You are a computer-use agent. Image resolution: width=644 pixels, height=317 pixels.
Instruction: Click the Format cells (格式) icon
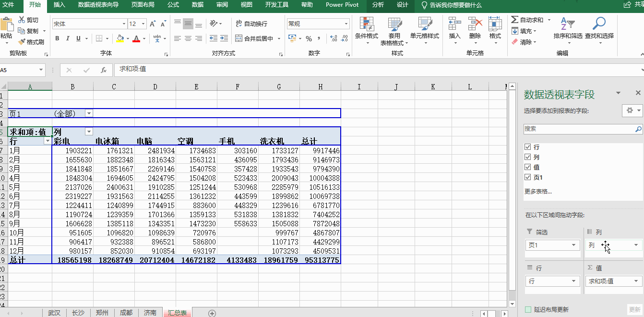pos(495,24)
